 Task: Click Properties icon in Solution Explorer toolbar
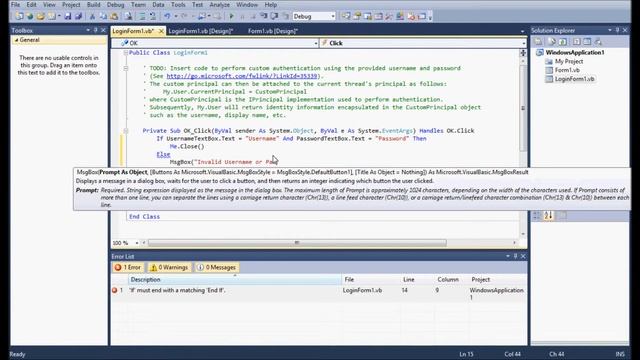(538, 42)
